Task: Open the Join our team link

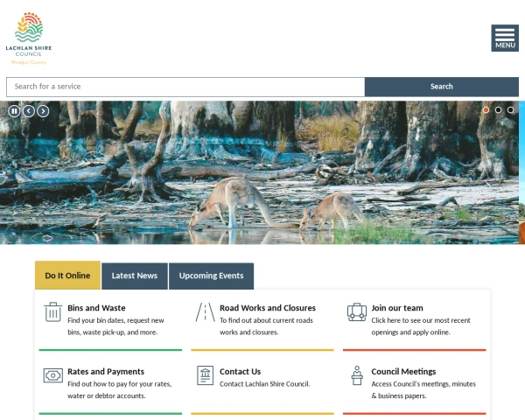Action: [x=397, y=308]
